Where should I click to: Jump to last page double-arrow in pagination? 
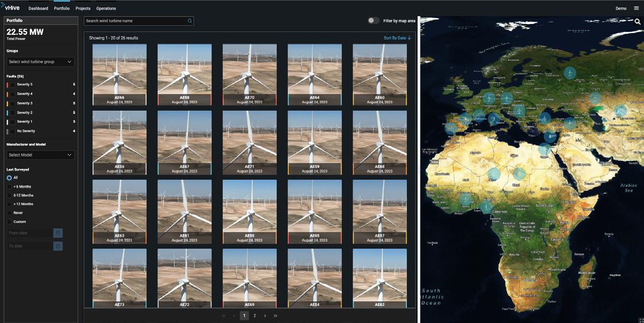click(275, 316)
